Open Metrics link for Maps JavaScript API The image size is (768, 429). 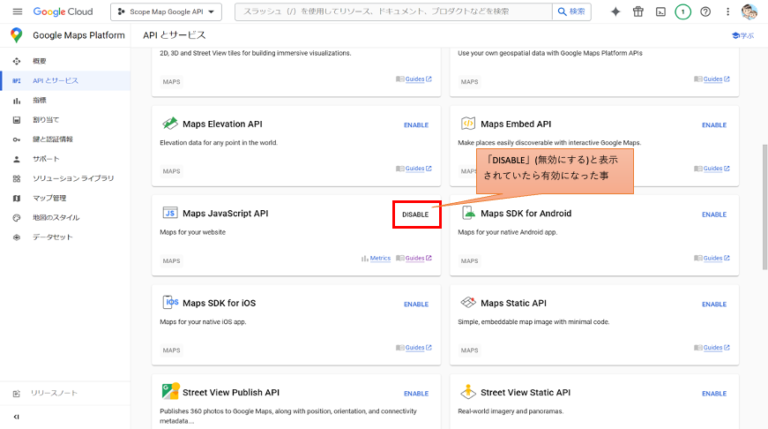[375, 258]
